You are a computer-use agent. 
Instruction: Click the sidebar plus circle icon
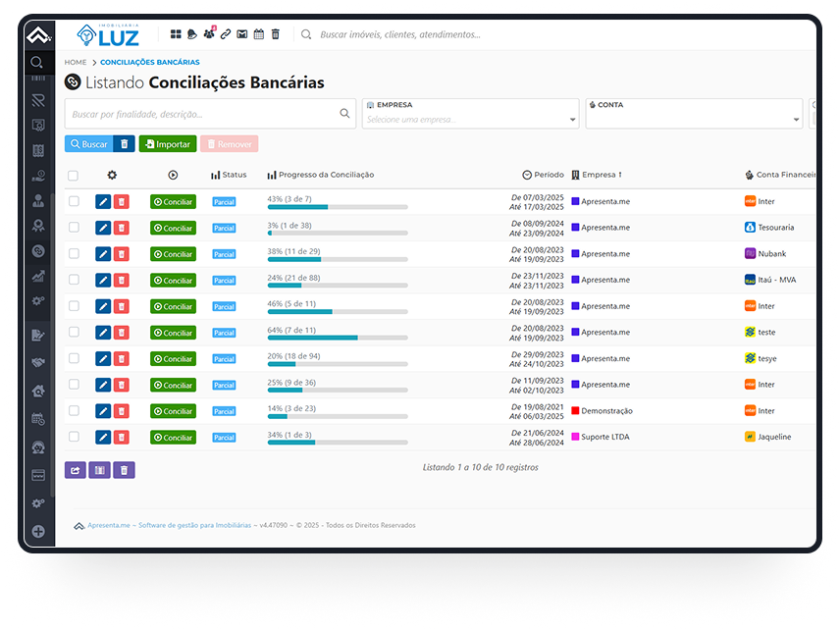[38, 532]
